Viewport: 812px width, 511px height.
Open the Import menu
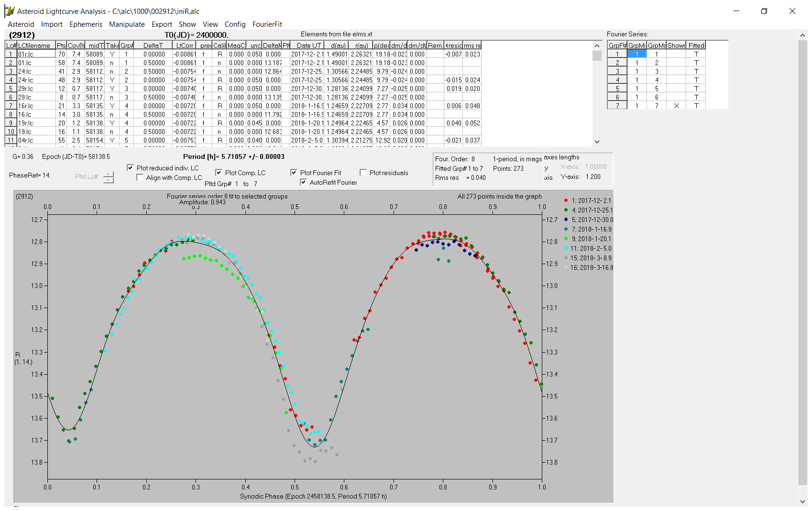coord(52,24)
